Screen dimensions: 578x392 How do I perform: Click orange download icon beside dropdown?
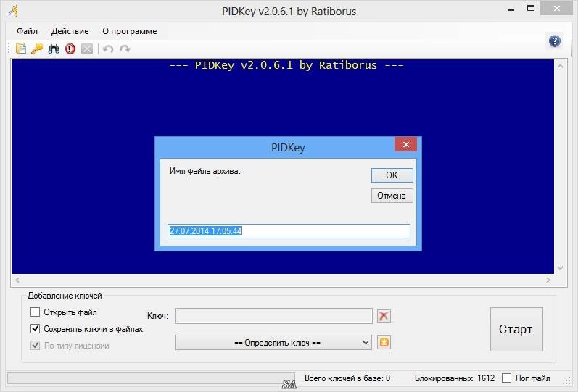[x=384, y=342]
